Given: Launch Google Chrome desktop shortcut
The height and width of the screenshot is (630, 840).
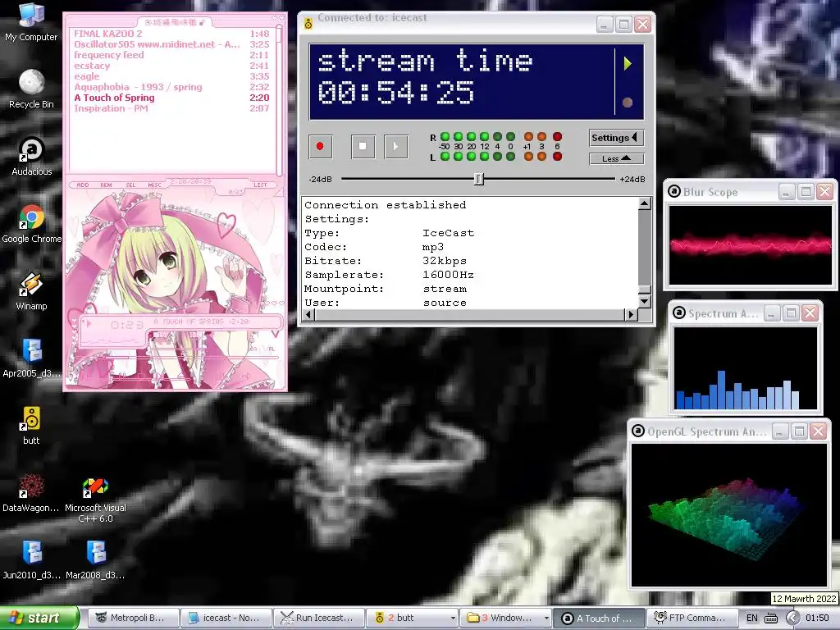Looking at the screenshot, I should [31, 224].
